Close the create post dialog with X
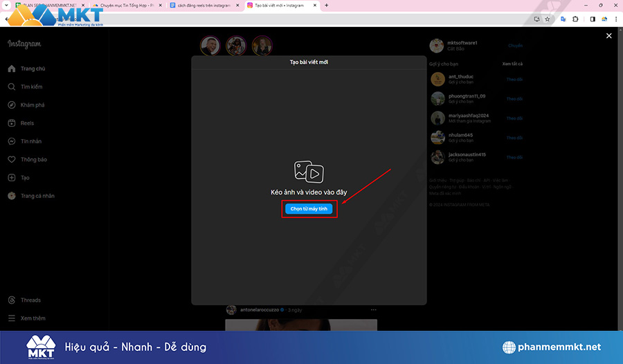This screenshot has height=364, width=623. [x=608, y=36]
